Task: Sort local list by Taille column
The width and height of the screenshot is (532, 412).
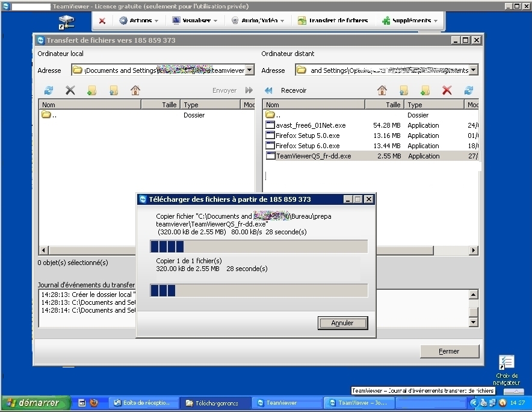Action: 161,105
